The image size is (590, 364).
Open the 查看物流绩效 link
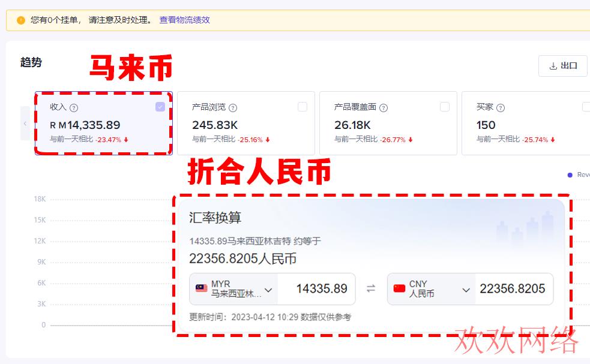tap(184, 20)
